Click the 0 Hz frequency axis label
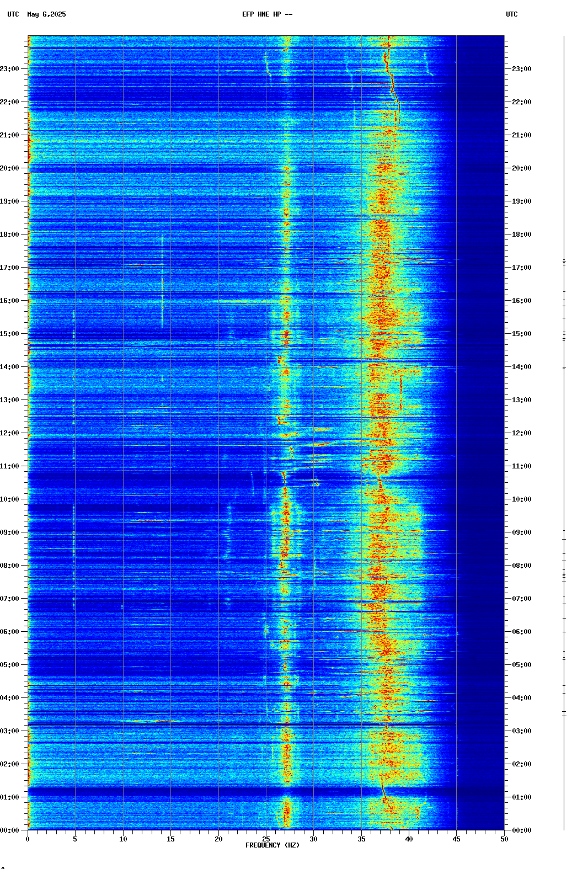Screen dimensions: 588x874 coord(28,839)
